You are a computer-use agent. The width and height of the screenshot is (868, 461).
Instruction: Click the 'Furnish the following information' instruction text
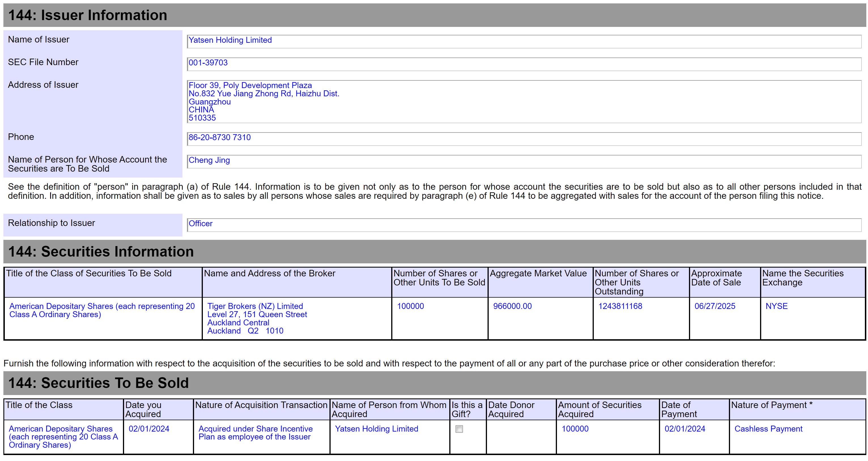[x=389, y=363]
